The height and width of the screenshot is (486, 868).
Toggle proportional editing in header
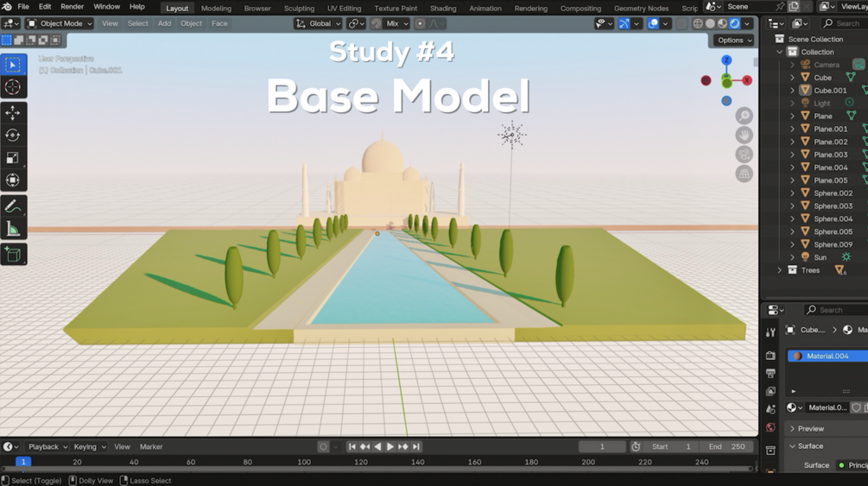tap(420, 24)
